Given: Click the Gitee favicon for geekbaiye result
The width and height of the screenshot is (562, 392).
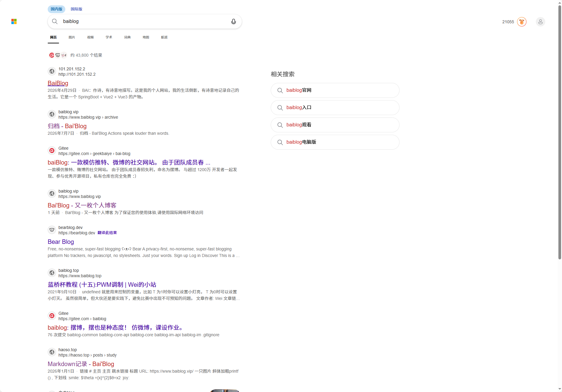Looking at the screenshot, I should [x=52, y=151].
